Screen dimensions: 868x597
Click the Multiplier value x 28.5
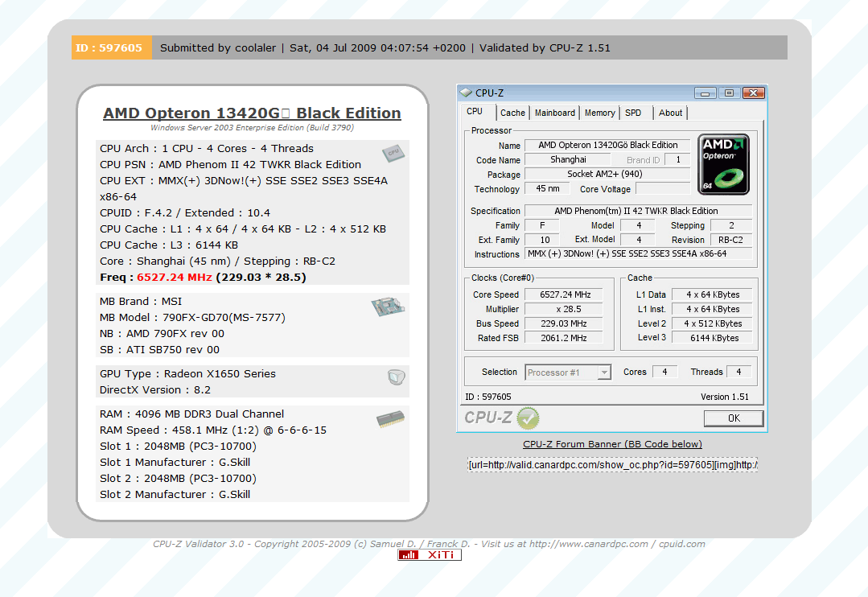coord(566,309)
